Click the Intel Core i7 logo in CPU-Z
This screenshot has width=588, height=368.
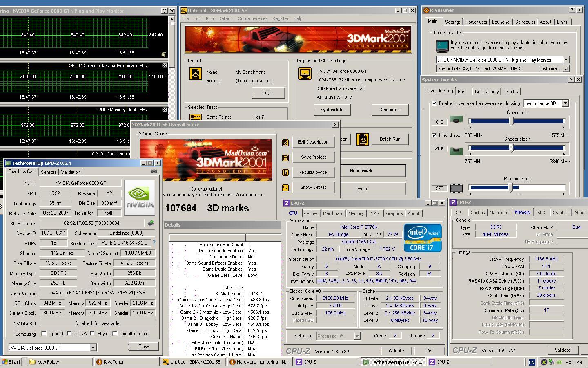click(x=423, y=238)
